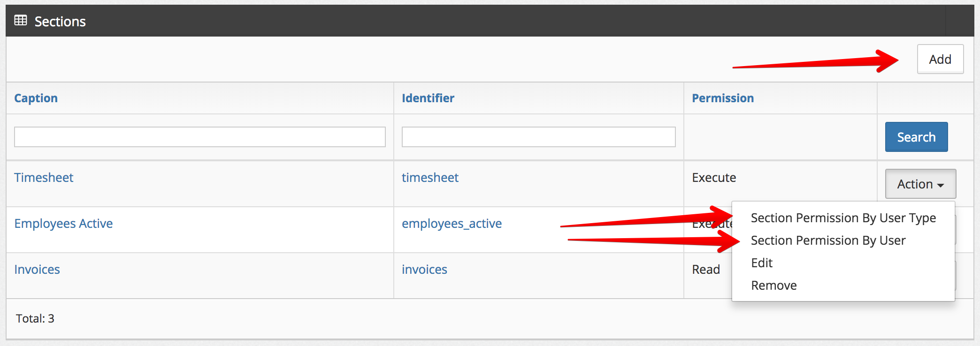Image resolution: width=980 pixels, height=346 pixels.
Task: Choose Section Permission By User Type
Action: click(843, 218)
